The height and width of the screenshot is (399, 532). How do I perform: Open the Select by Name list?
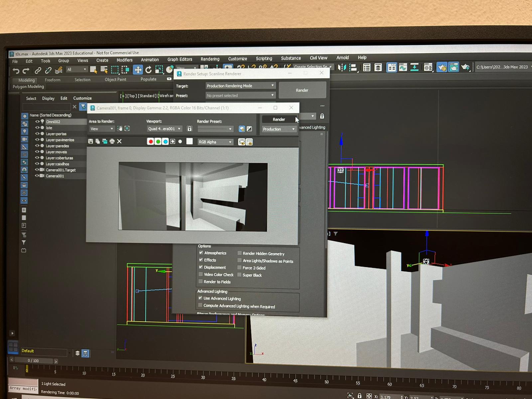pyautogui.click(x=104, y=69)
